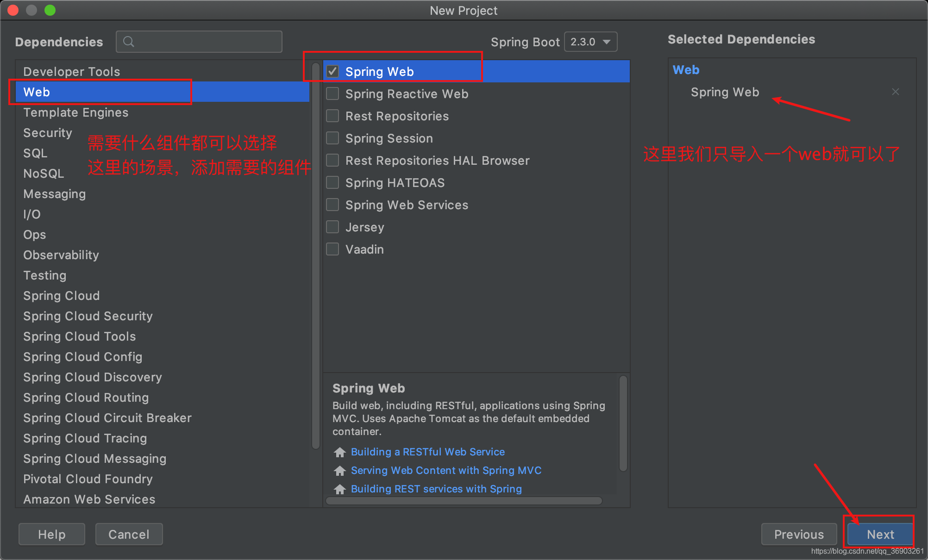Choose the Security category
Image resolution: width=928 pixels, height=560 pixels.
163,132
